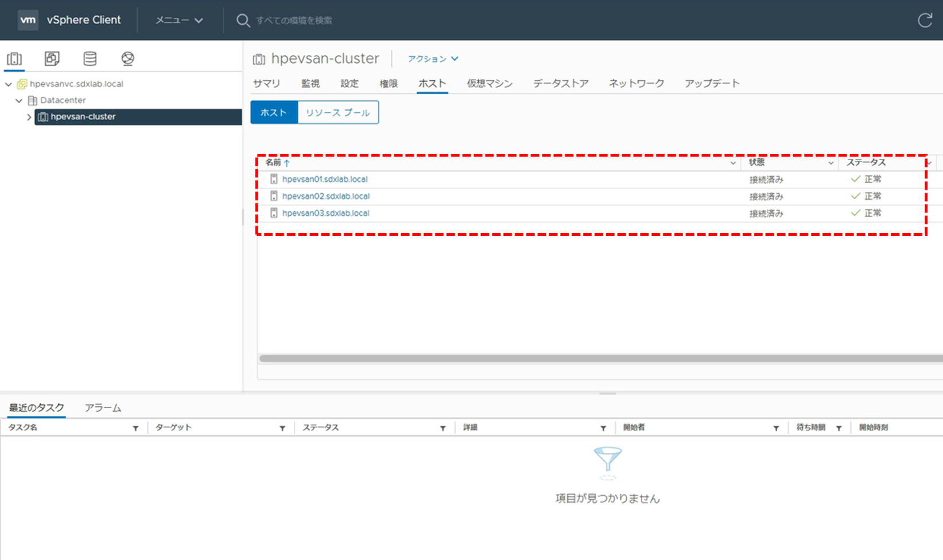Viewport: 943px width, 560px height.
Task: Click the filter icon on 開始者 column
Action: coord(776,428)
